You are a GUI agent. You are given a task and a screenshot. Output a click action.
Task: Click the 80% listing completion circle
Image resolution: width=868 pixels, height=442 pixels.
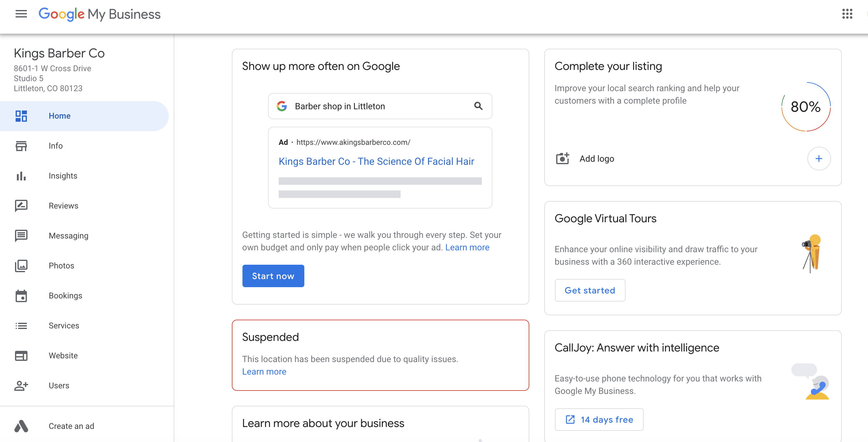[x=806, y=107]
